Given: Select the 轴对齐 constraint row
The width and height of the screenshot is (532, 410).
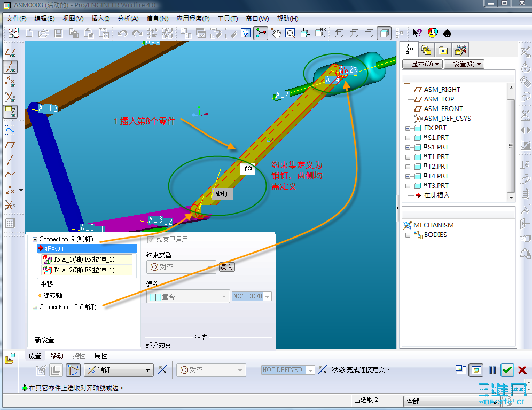Looking at the screenshot, I should pyautogui.click(x=87, y=248).
